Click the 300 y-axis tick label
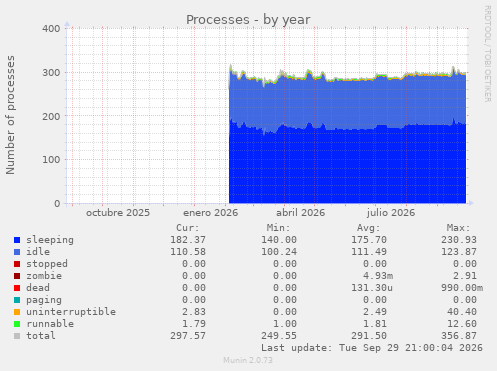Image resolution: width=497 pixels, height=371 pixels. point(51,73)
